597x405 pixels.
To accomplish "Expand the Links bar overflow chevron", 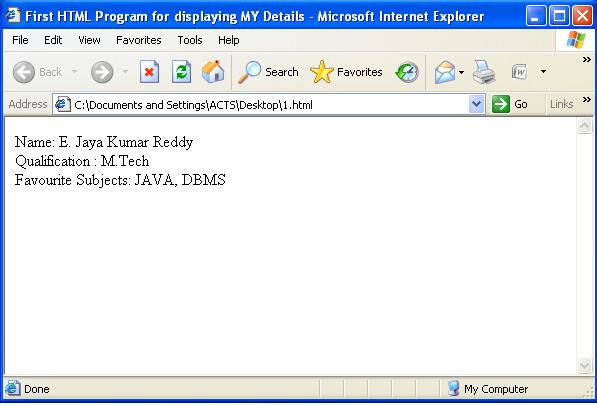I will [587, 100].
